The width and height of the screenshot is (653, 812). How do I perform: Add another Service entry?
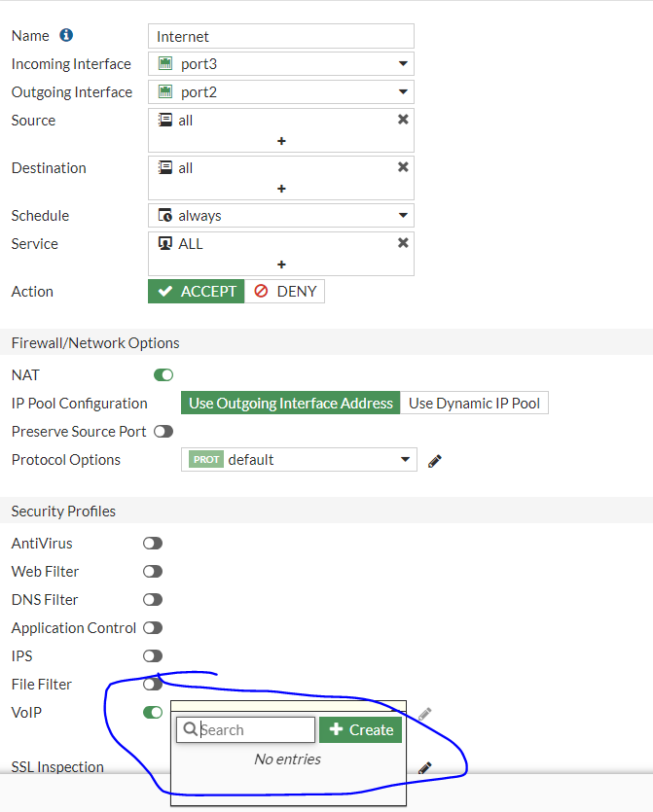pos(281,264)
